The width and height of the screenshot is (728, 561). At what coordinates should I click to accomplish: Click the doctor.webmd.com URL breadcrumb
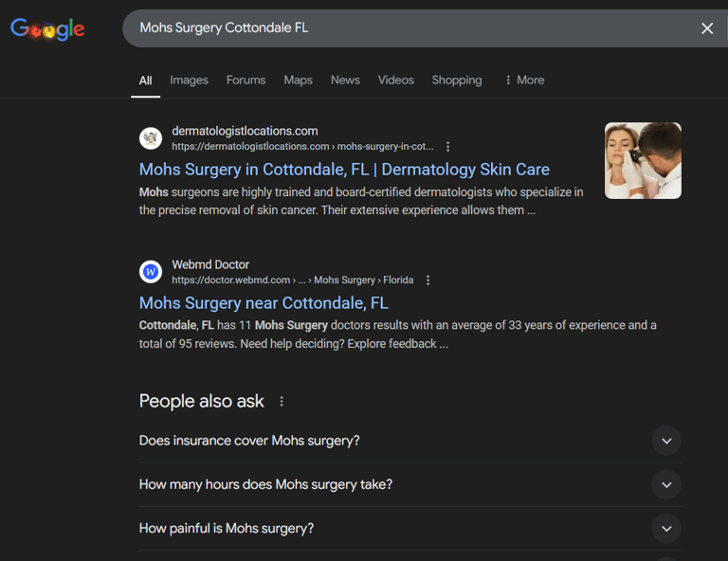coord(293,280)
